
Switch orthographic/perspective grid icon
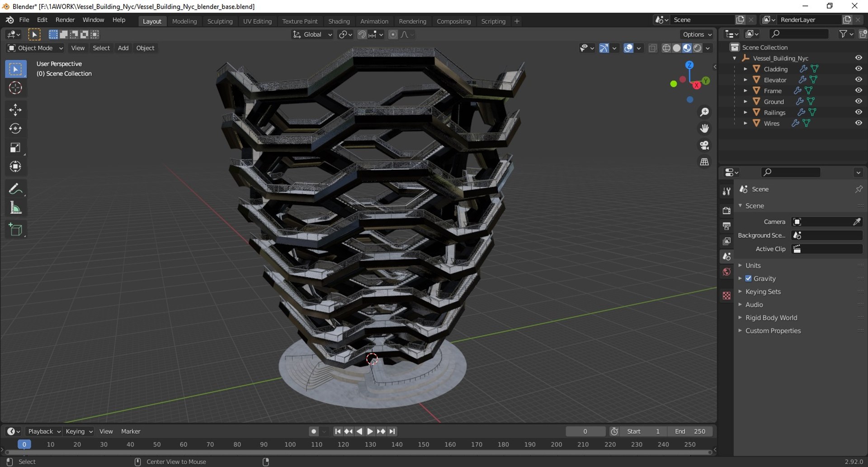(x=704, y=162)
